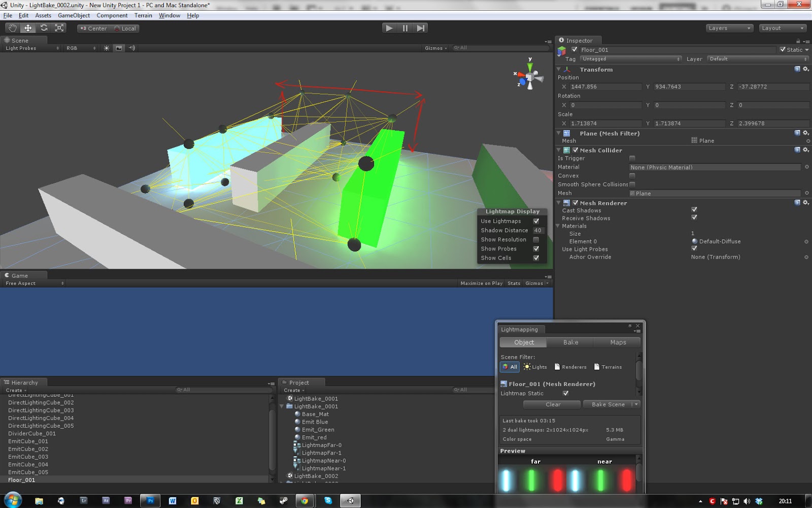Viewport: 812px width, 508px height.
Task: Open object picker for Default-Diffuse material
Action: point(806,242)
